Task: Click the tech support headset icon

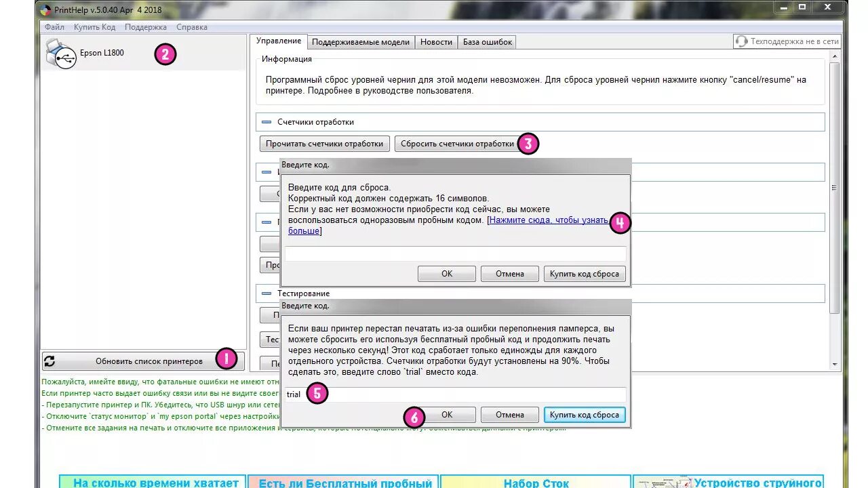Action: click(x=741, y=41)
